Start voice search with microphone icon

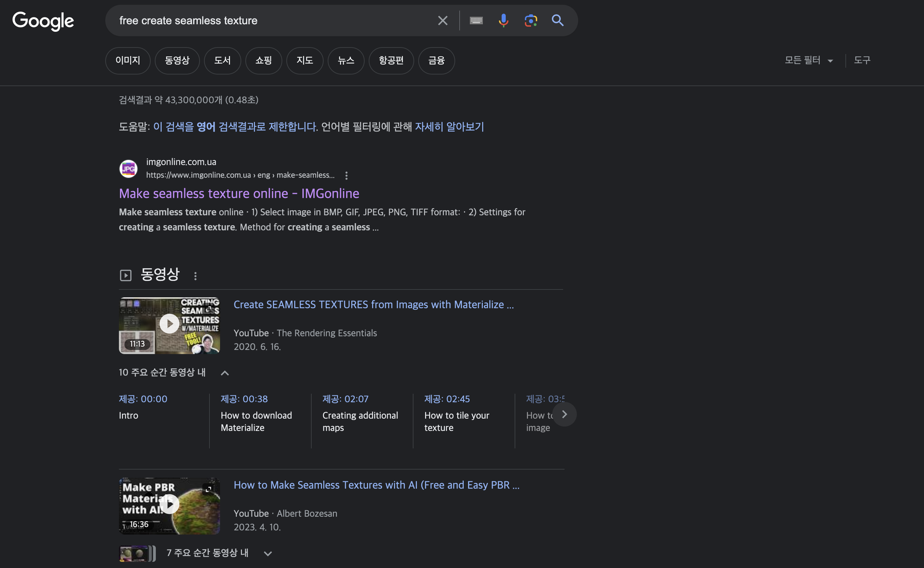coord(503,21)
